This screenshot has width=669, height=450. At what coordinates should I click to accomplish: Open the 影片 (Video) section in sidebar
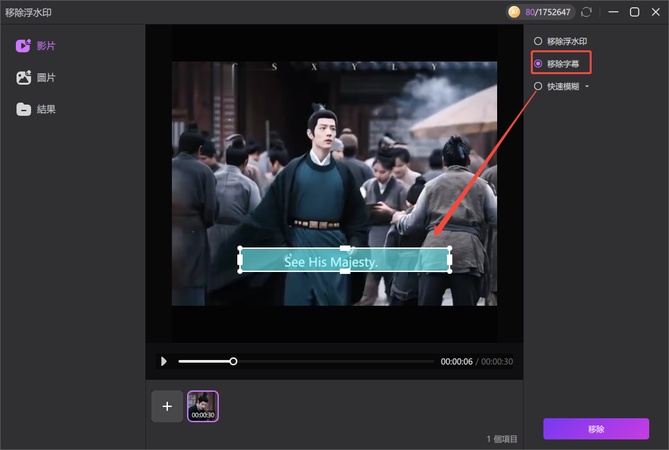coord(36,46)
